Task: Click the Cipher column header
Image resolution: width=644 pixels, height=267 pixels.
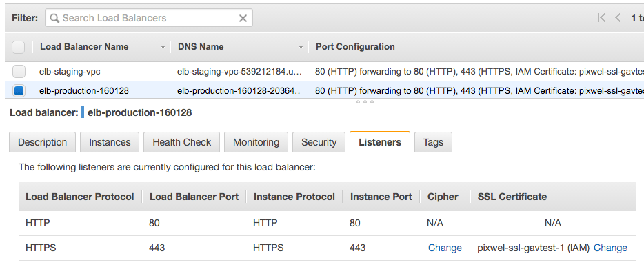Action: click(x=443, y=197)
